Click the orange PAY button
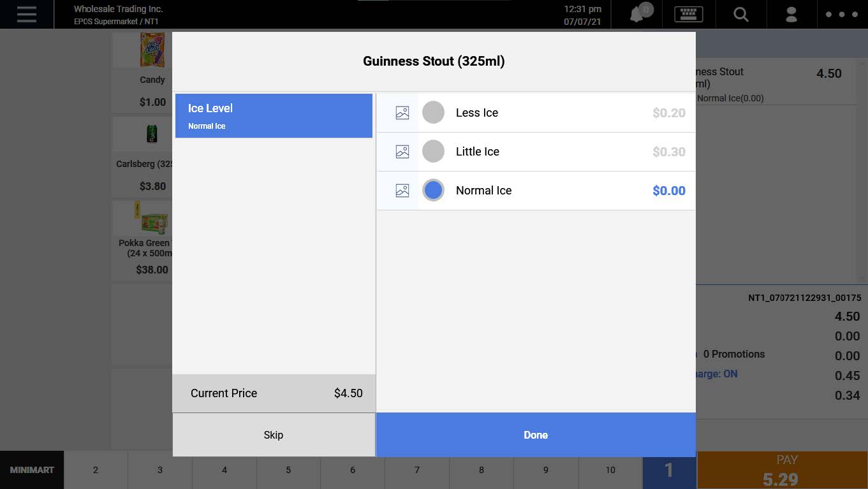This screenshot has width=868, height=489. [783, 471]
